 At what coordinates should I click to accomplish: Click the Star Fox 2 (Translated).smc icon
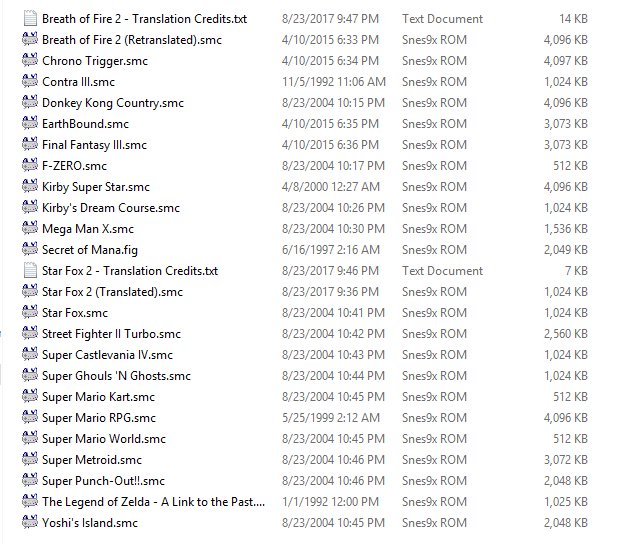(30, 292)
